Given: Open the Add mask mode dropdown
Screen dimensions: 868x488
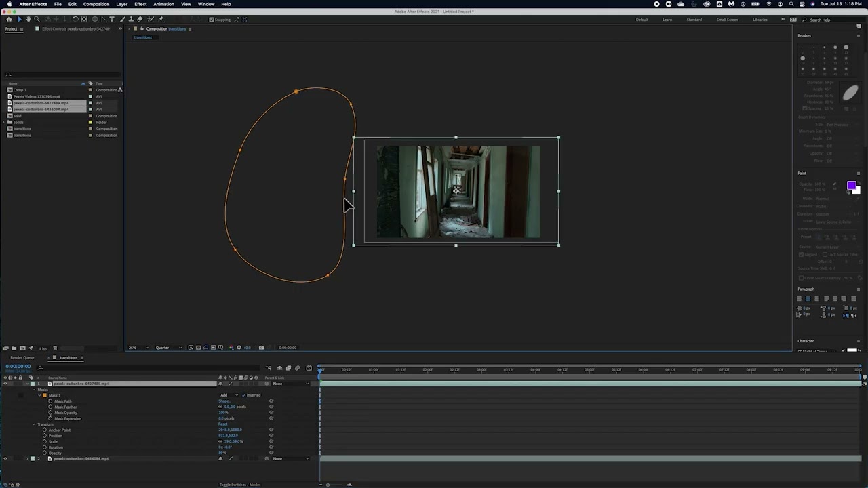Looking at the screenshot, I should click(x=229, y=395).
